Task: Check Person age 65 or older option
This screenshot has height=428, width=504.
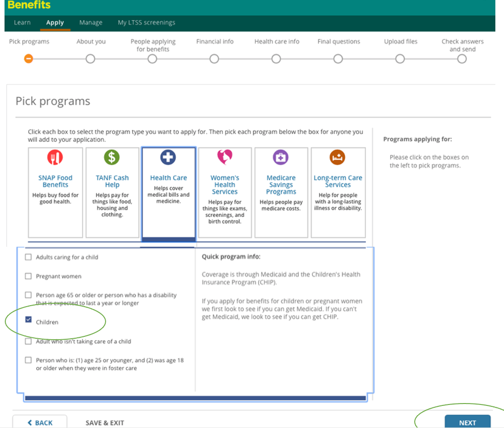Action: click(x=28, y=295)
